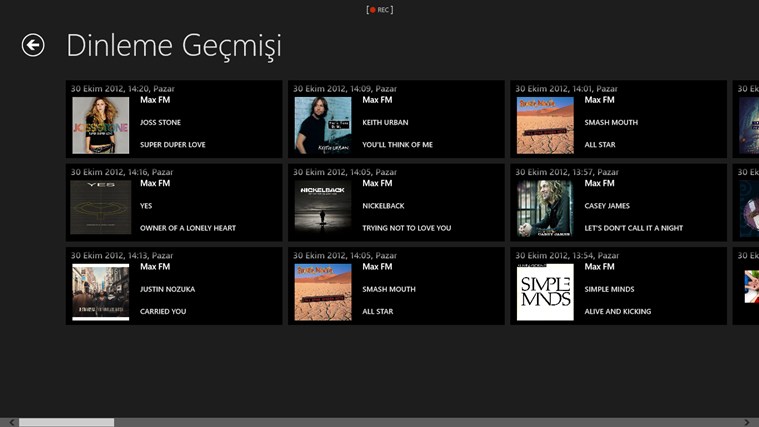Click ALL STAR in the 14:05 entry

tap(378, 311)
